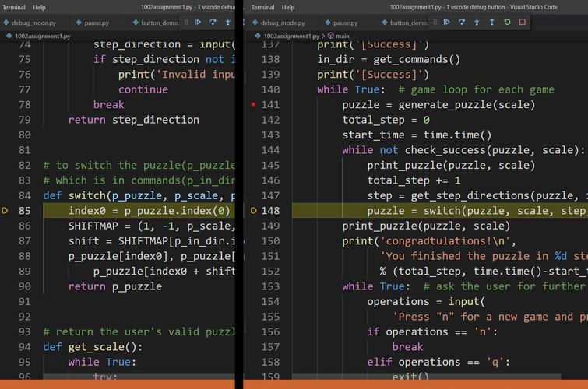This screenshot has width=588, height=389.
Task: Toggle the red breakpoint on line 141
Action: click(253, 104)
